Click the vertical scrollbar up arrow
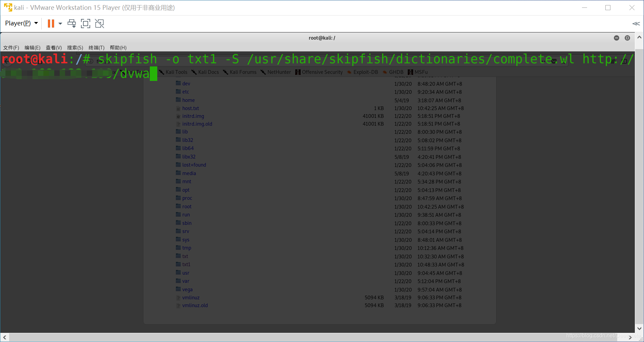Screen dimensions: 644x342 [639, 37]
